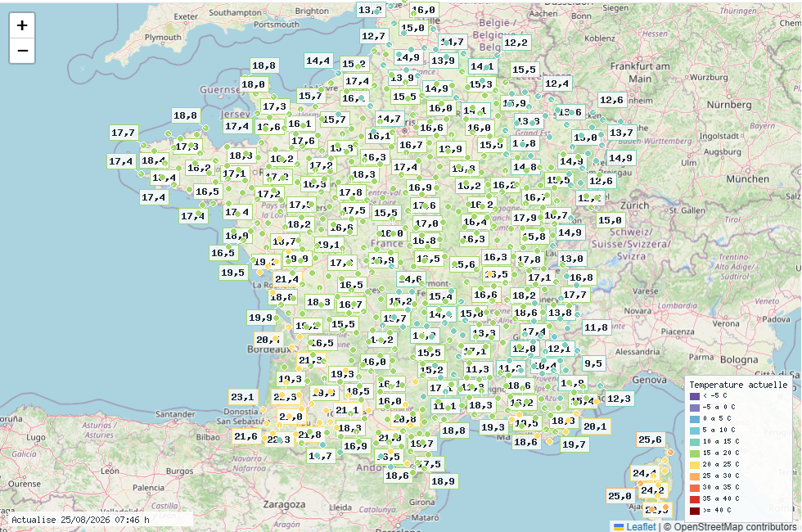Select the 14,6 temperature label
The width and height of the screenshot is (802, 532).
(411, 279)
